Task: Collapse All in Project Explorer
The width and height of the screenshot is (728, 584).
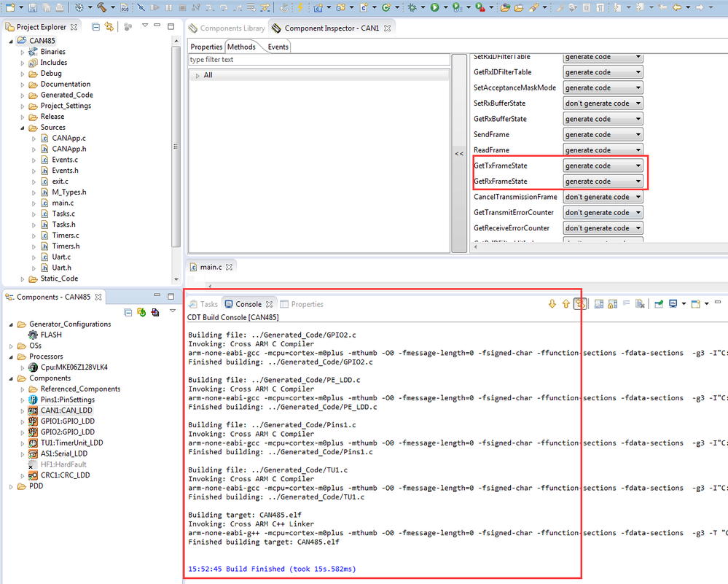Action: [x=95, y=27]
